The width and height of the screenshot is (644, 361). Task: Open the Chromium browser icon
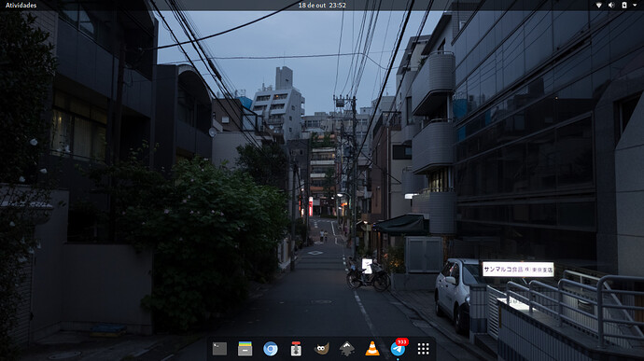tap(271, 349)
